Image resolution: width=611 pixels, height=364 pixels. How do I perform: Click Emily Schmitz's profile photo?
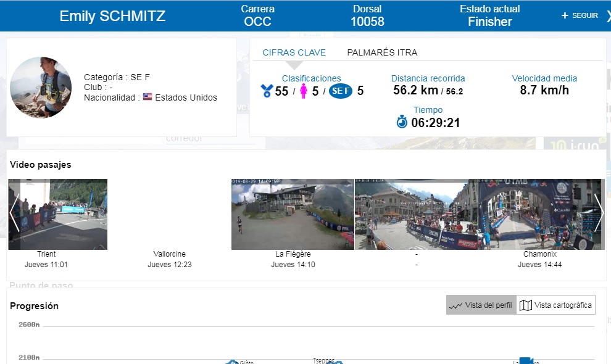pos(41,88)
